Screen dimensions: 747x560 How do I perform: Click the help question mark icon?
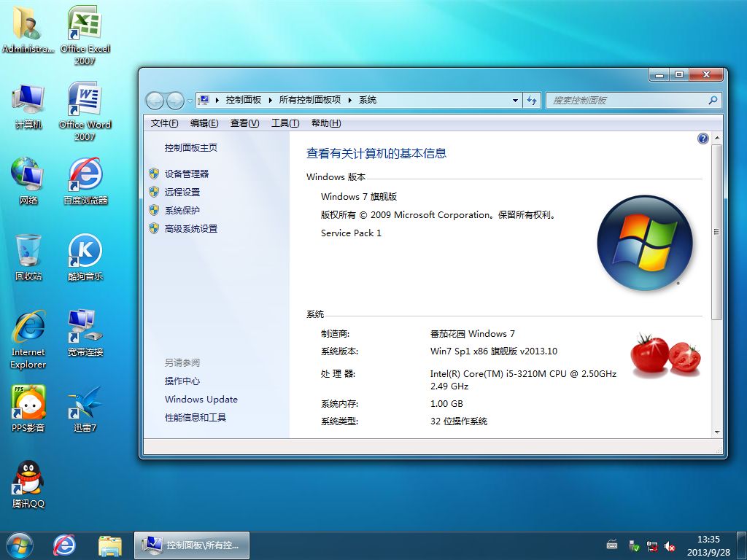click(703, 139)
